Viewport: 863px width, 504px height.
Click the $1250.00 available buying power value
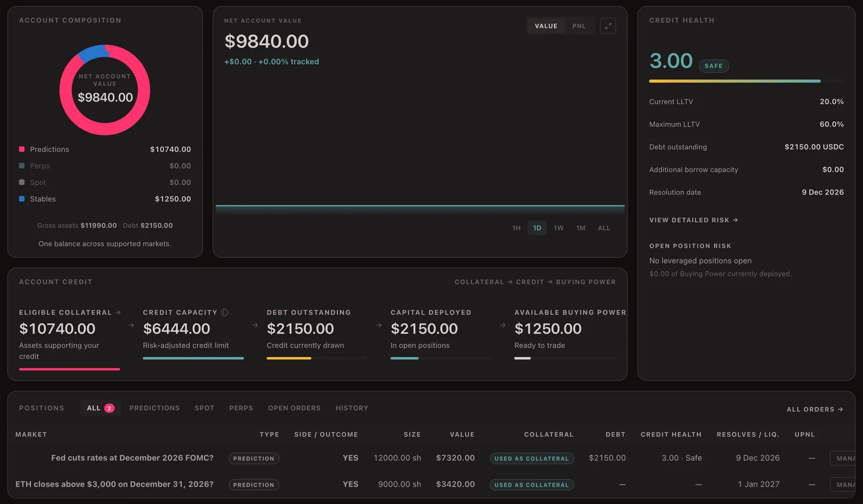pyautogui.click(x=548, y=329)
